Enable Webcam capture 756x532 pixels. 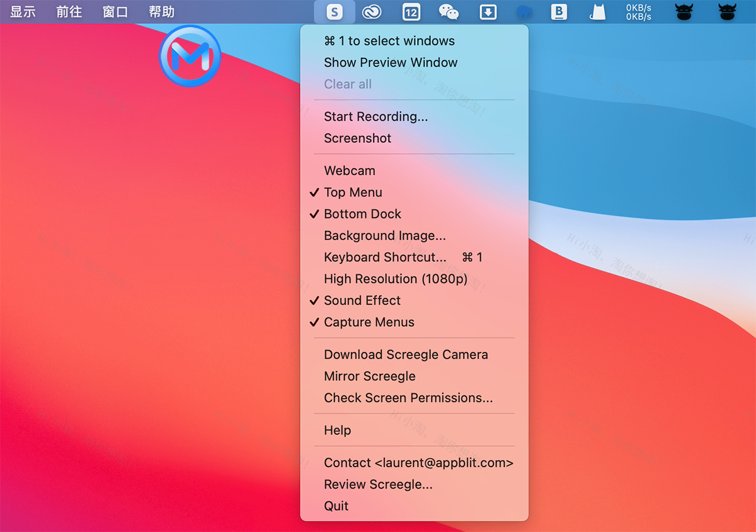(x=349, y=171)
